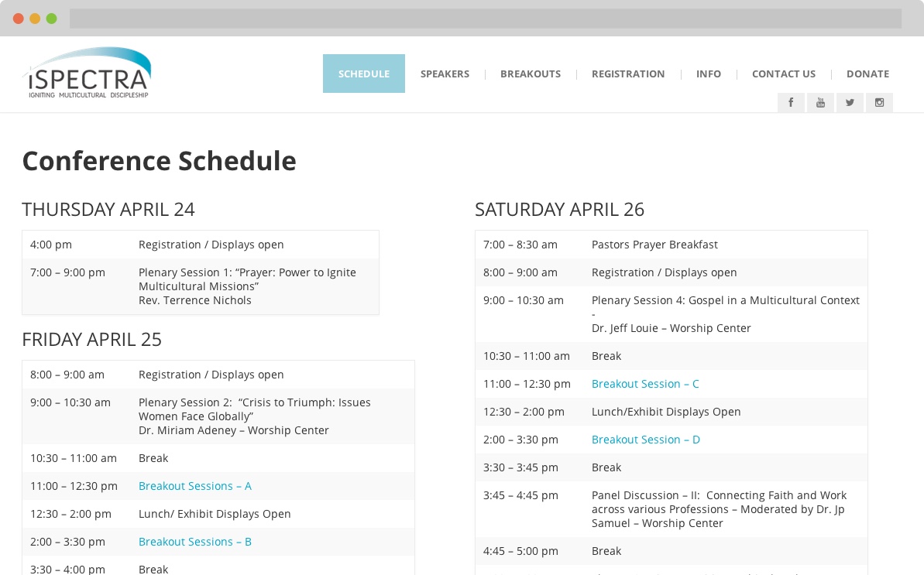
Task: Select the INFO menu item
Action: pyautogui.click(x=709, y=74)
